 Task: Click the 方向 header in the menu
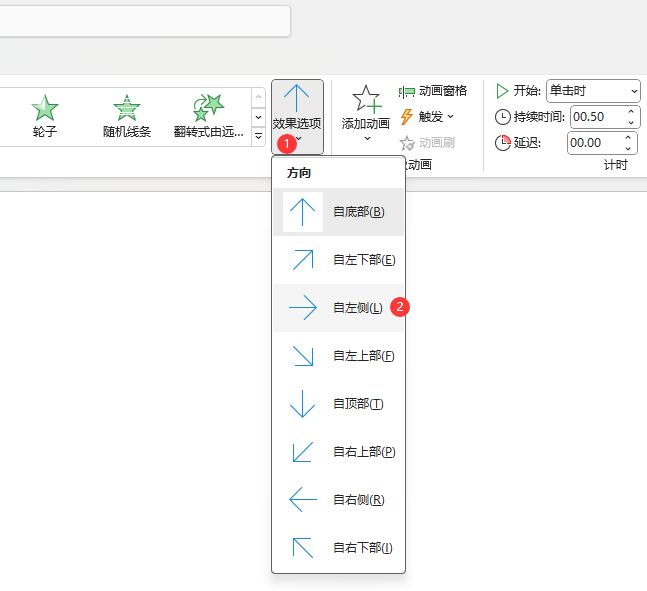[299, 173]
